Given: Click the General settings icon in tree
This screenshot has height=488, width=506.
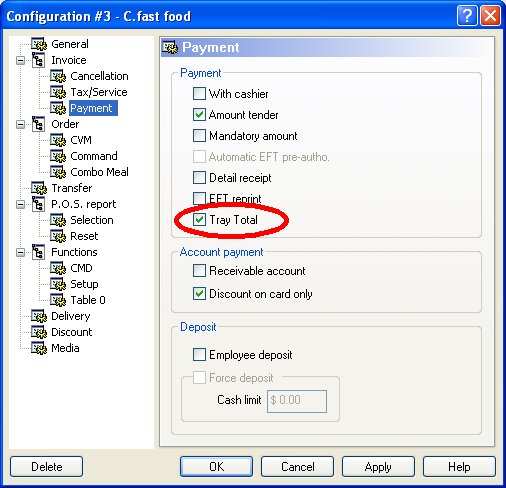Looking at the screenshot, I should coord(39,44).
